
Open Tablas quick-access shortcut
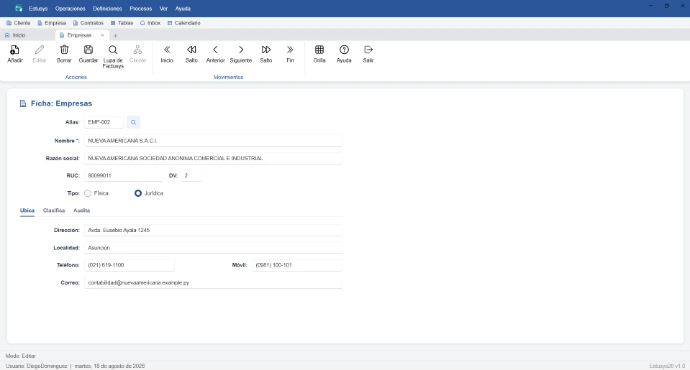[x=122, y=23]
